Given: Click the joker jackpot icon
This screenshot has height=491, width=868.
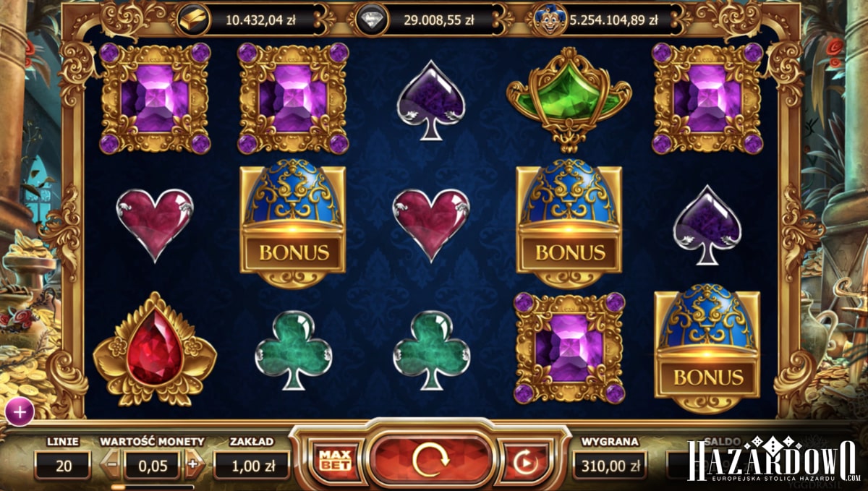Looking at the screenshot, I should tap(550, 18).
